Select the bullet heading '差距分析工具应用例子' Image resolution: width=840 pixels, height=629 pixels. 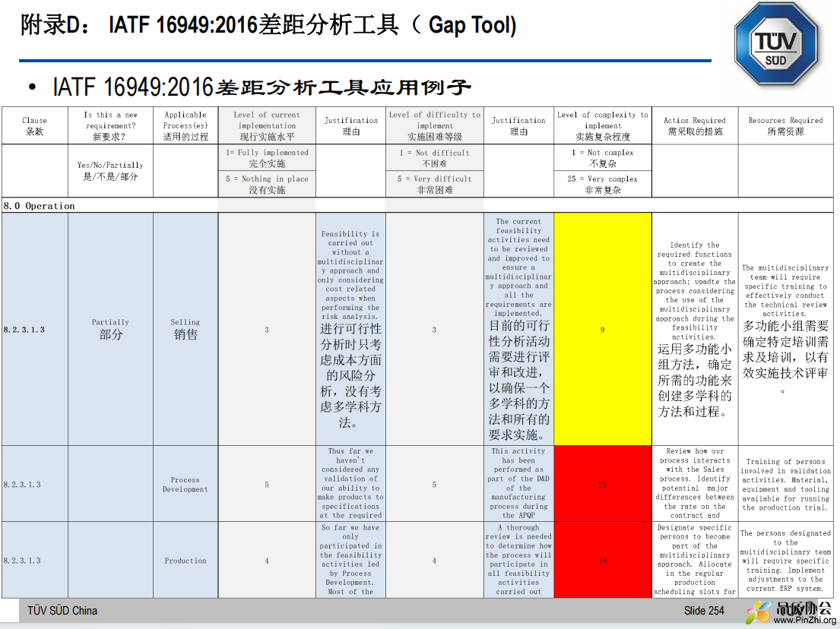click(x=343, y=87)
